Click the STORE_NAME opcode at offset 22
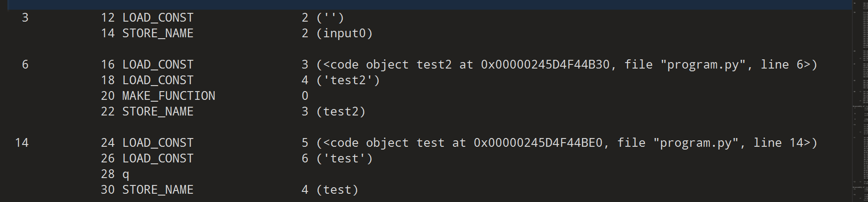This screenshot has height=202, width=868. 157,111
